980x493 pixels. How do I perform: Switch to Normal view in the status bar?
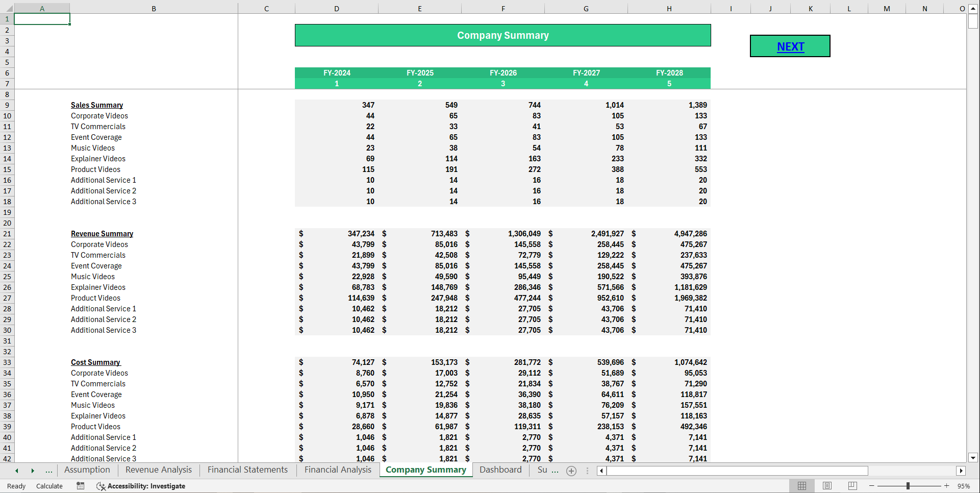point(801,486)
